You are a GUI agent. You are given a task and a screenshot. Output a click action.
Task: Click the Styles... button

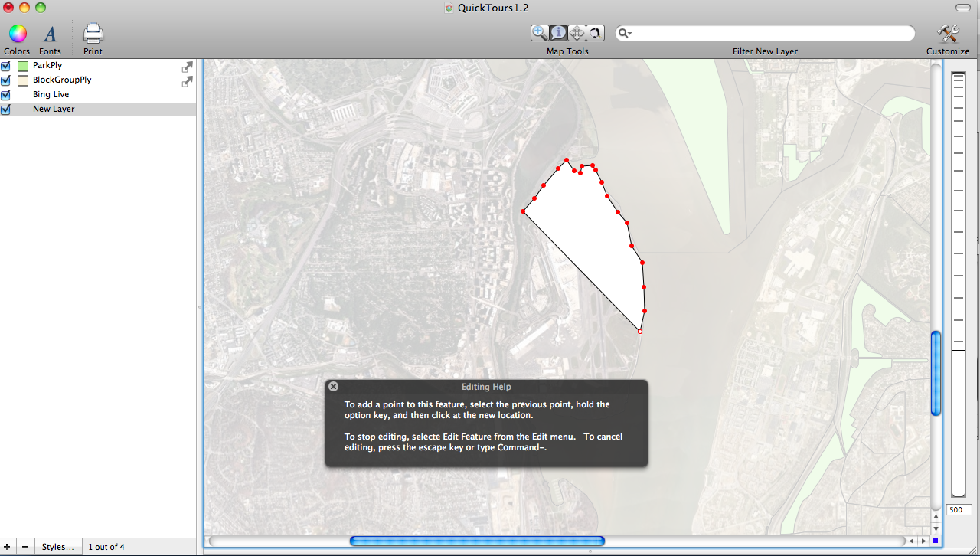coord(58,547)
